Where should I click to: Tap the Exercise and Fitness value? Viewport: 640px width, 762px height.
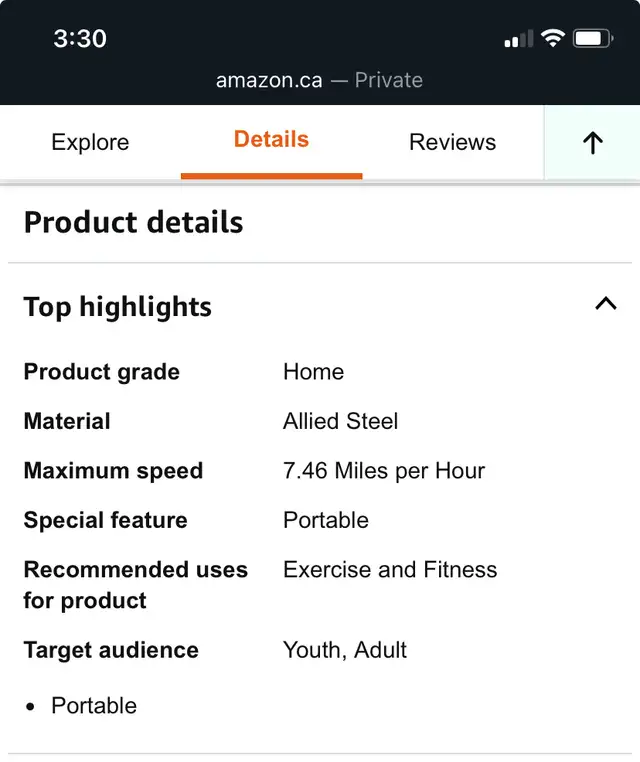[390, 570]
